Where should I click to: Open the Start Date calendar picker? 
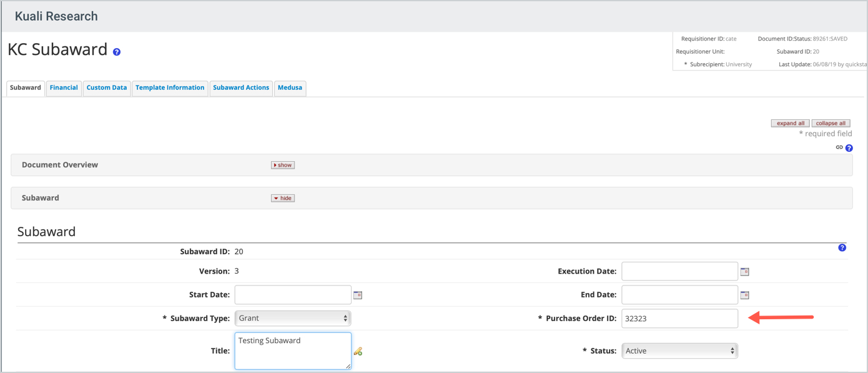(358, 295)
